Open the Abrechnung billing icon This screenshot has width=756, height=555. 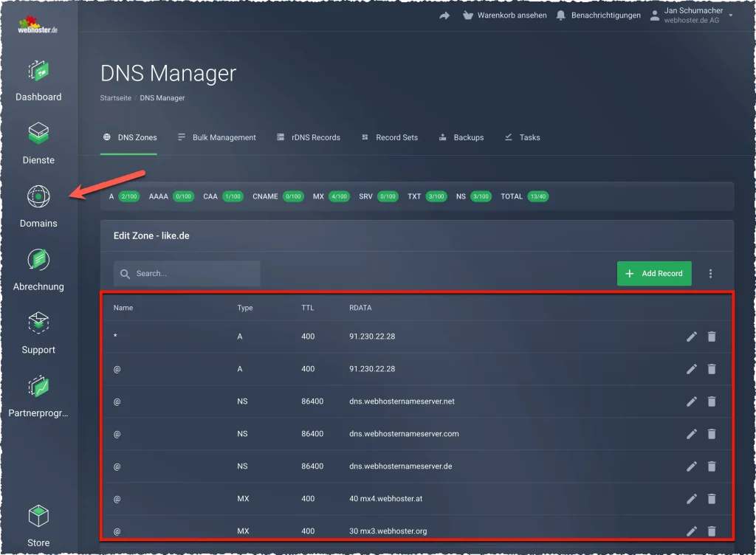click(x=38, y=260)
